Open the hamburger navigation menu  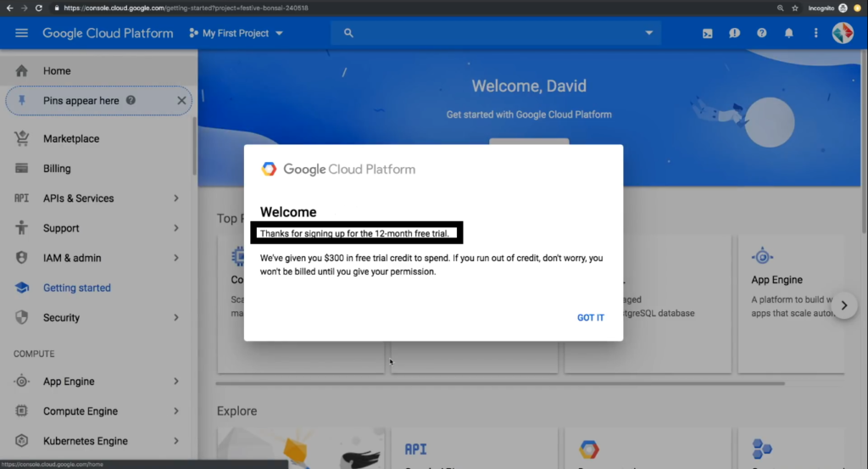pyautogui.click(x=21, y=33)
